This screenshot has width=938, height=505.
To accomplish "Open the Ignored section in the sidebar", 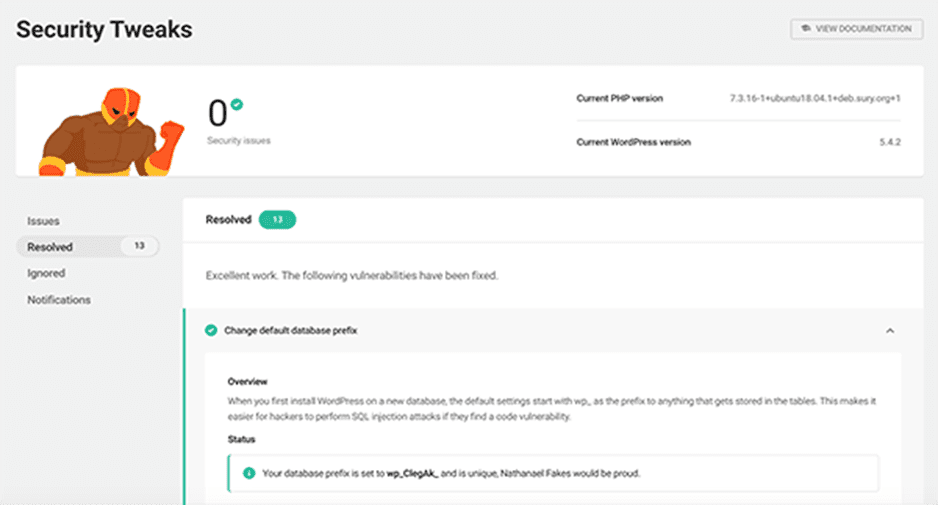I will (46, 273).
